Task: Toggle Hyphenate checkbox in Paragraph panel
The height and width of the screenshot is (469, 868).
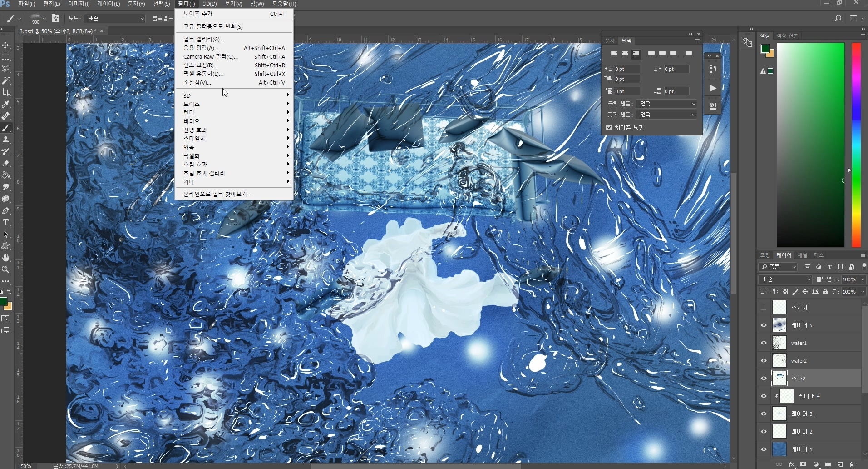Action: click(x=609, y=128)
